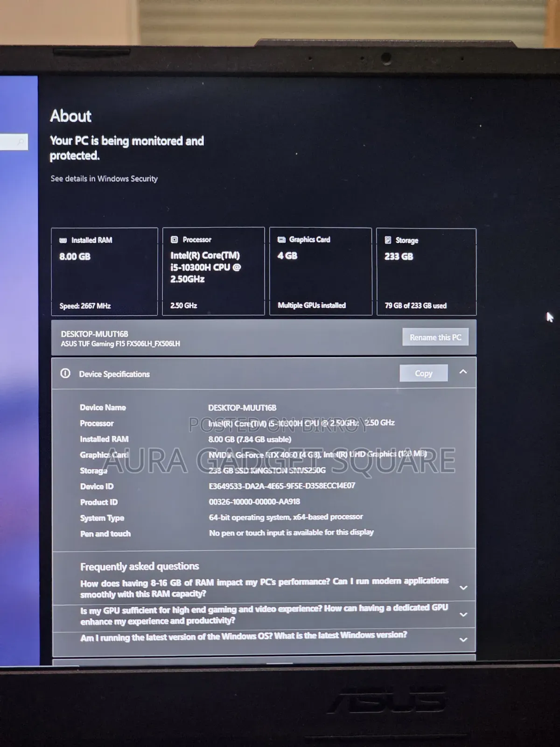The width and height of the screenshot is (560, 747).
Task: Click the search box in the sidebar
Action: (14, 141)
